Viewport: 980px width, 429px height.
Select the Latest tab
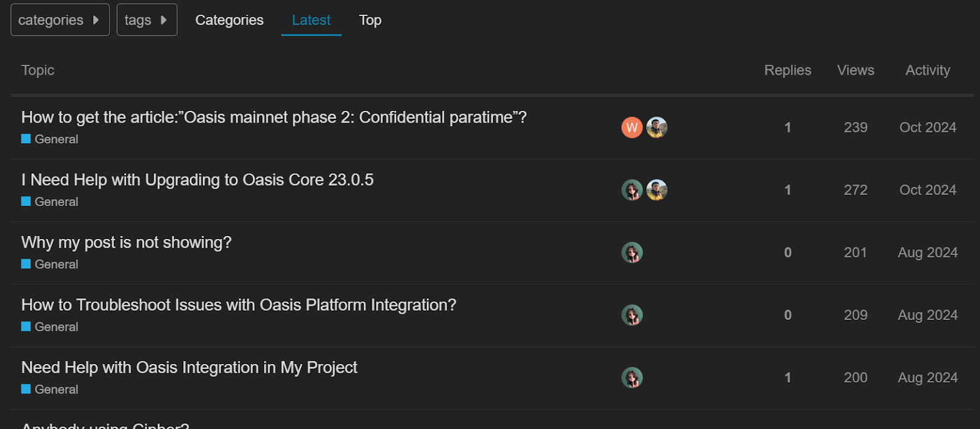point(311,20)
